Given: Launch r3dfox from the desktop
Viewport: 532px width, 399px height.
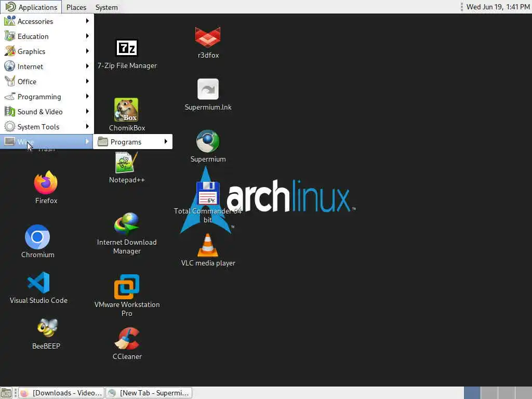Looking at the screenshot, I should (208, 37).
